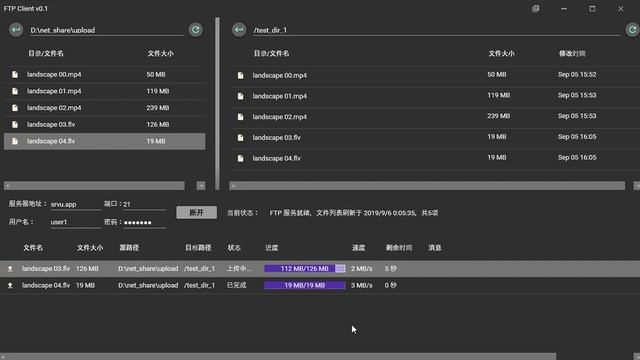Click remote panel horizontal scrollbar
The width and height of the screenshot is (640, 360).
(x=427, y=186)
